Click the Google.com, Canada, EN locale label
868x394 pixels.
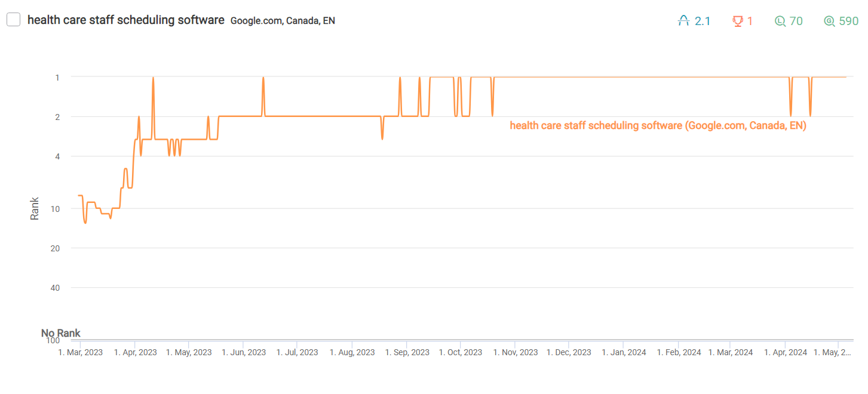(x=283, y=20)
